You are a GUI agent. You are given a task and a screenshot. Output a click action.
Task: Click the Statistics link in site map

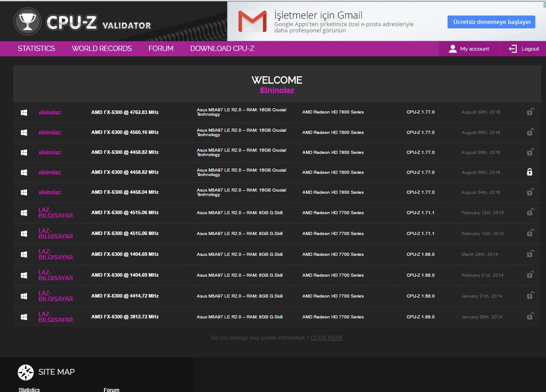pyautogui.click(x=29, y=390)
